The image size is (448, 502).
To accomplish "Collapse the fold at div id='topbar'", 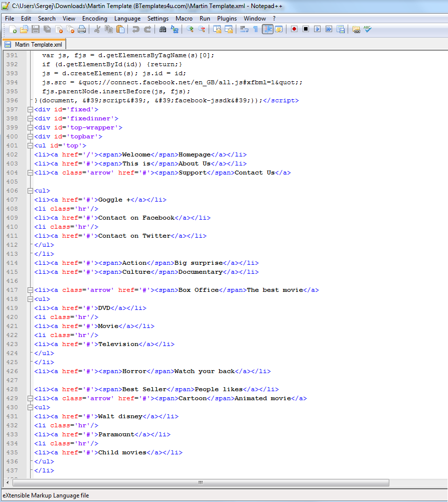I will [x=30, y=137].
